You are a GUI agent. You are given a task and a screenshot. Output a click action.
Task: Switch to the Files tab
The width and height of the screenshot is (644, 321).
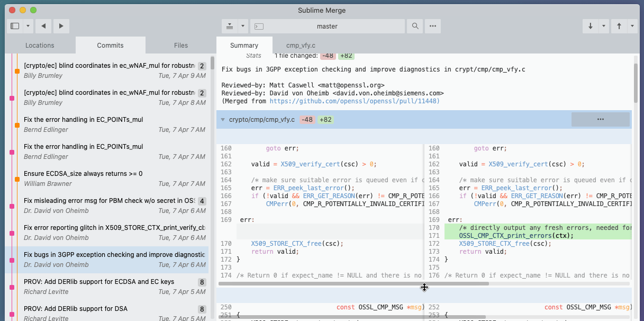click(180, 45)
